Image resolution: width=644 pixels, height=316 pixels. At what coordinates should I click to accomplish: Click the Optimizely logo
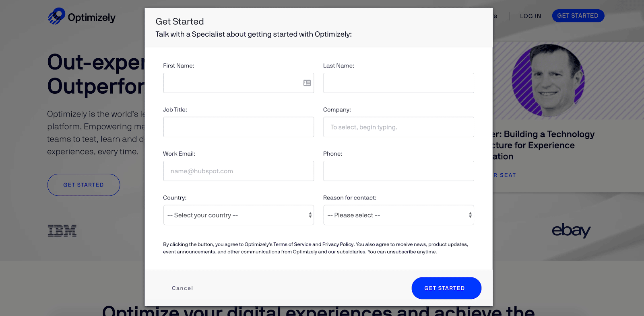(81, 16)
